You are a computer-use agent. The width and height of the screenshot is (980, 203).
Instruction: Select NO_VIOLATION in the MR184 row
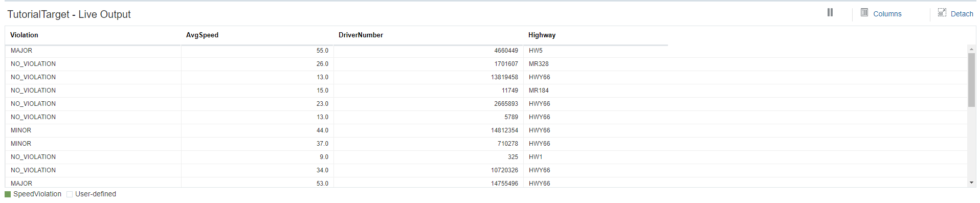coord(93,91)
